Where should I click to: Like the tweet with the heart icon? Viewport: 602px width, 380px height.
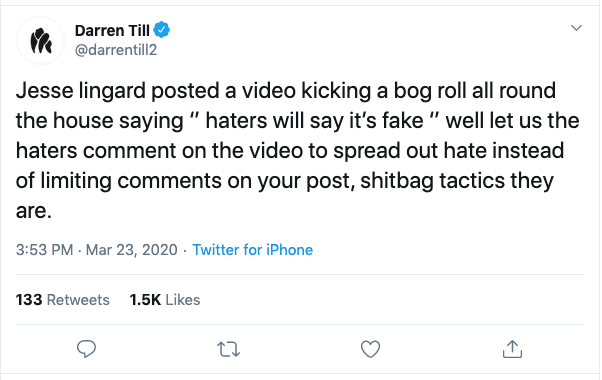[x=370, y=349]
